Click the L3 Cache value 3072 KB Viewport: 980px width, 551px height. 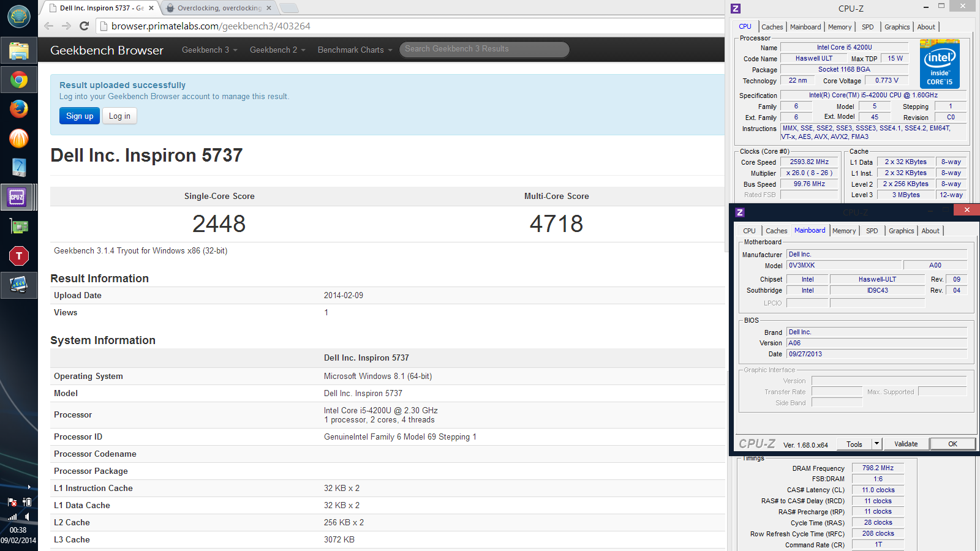[x=339, y=539]
